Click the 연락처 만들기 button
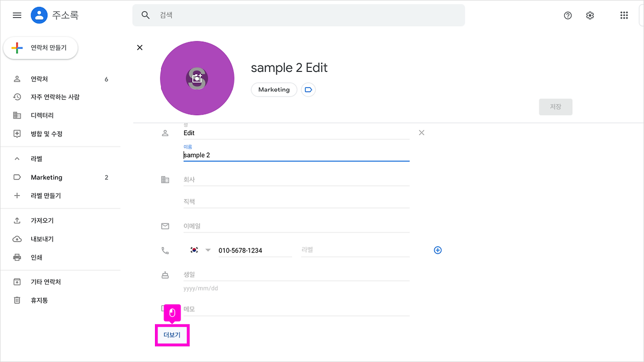 (41, 48)
